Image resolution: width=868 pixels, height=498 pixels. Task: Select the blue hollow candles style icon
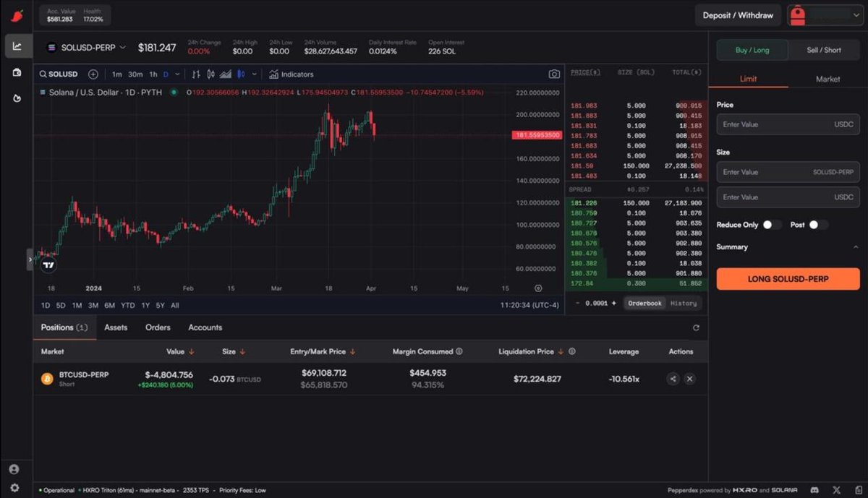[241, 74]
